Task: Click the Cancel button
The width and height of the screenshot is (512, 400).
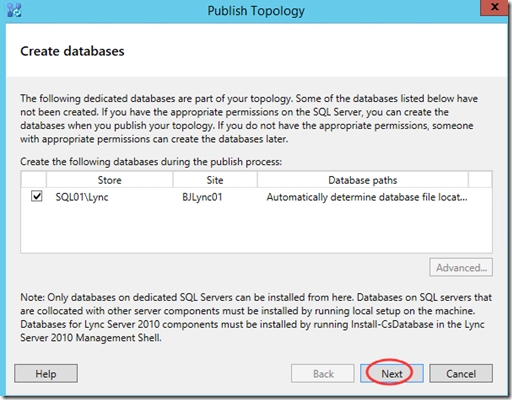Action: (461, 373)
